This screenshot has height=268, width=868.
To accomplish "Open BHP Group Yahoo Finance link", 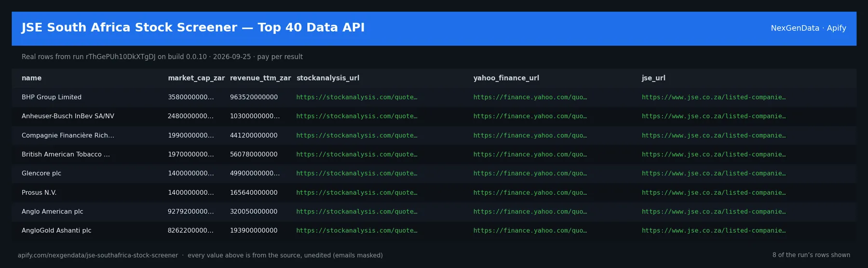I will tap(530, 97).
